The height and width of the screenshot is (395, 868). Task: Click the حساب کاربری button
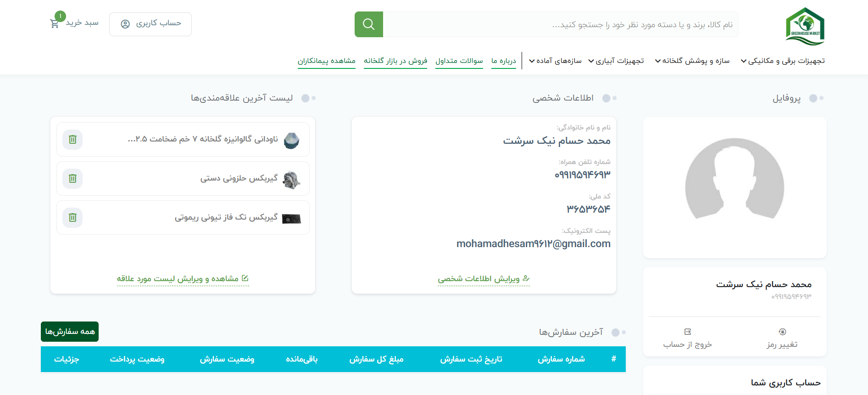(150, 24)
